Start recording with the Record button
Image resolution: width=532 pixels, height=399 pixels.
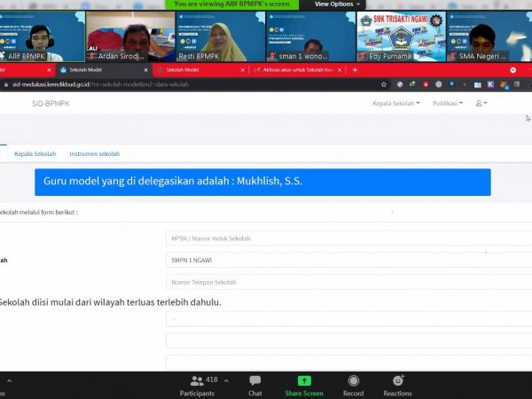353,386
